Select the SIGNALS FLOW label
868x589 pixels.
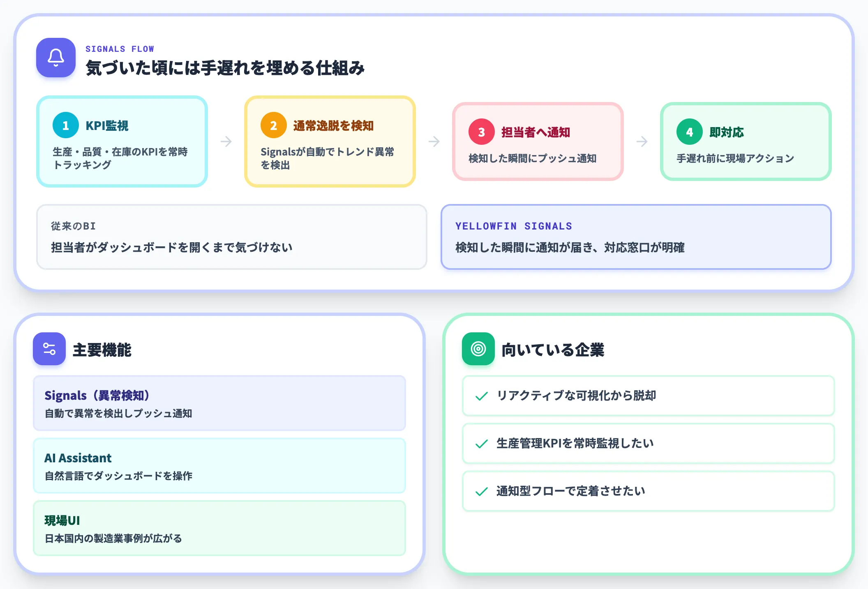[x=120, y=49]
